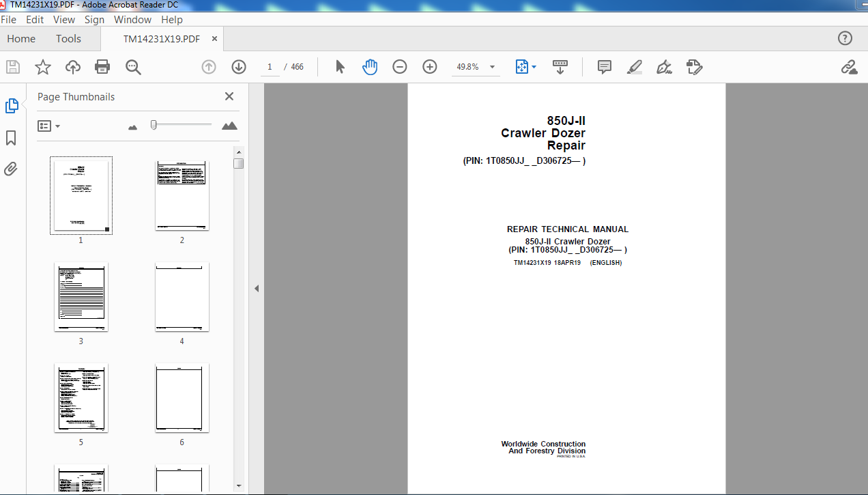This screenshot has height=495, width=868.
Task: Close the Page Thumbnails panel
Action: tap(229, 96)
